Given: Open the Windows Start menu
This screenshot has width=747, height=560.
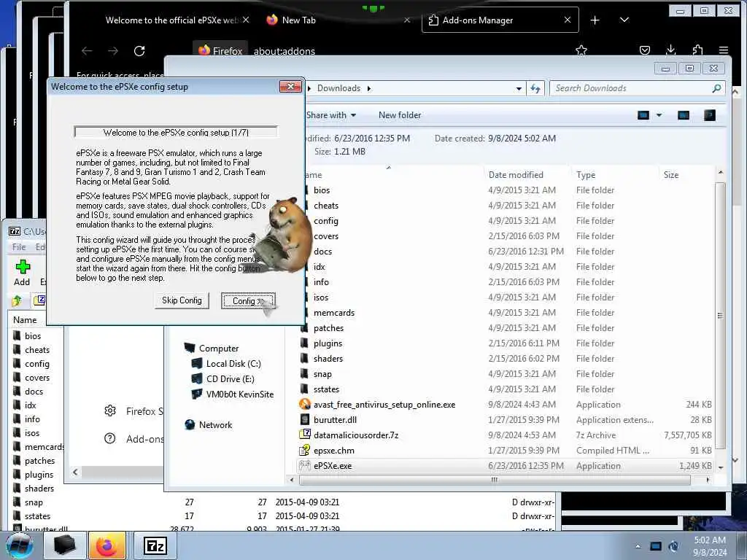Looking at the screenshot, I should click(x=19, y=545).
